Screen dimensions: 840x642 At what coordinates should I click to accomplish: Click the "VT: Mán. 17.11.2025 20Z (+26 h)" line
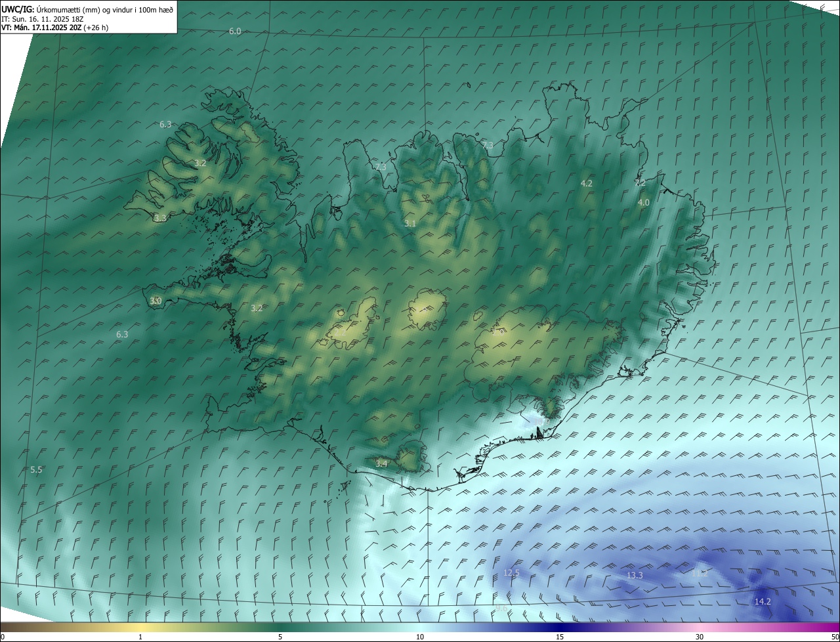coord(55,28)
